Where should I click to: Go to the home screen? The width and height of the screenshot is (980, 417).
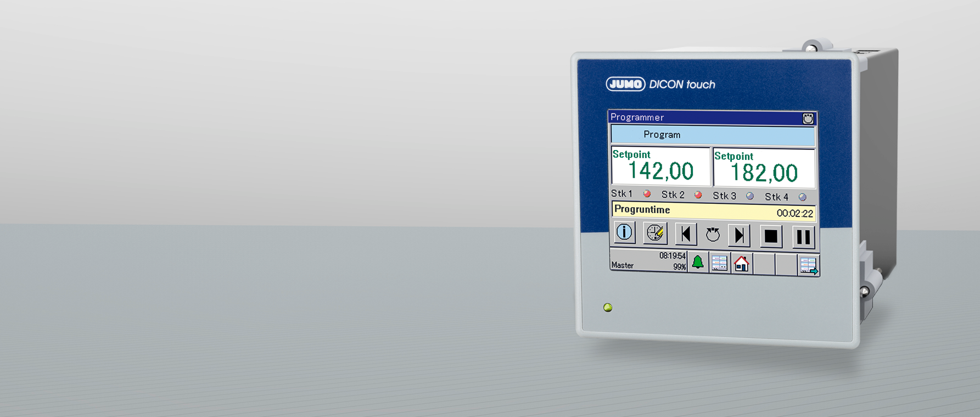[x=741, y=264]
